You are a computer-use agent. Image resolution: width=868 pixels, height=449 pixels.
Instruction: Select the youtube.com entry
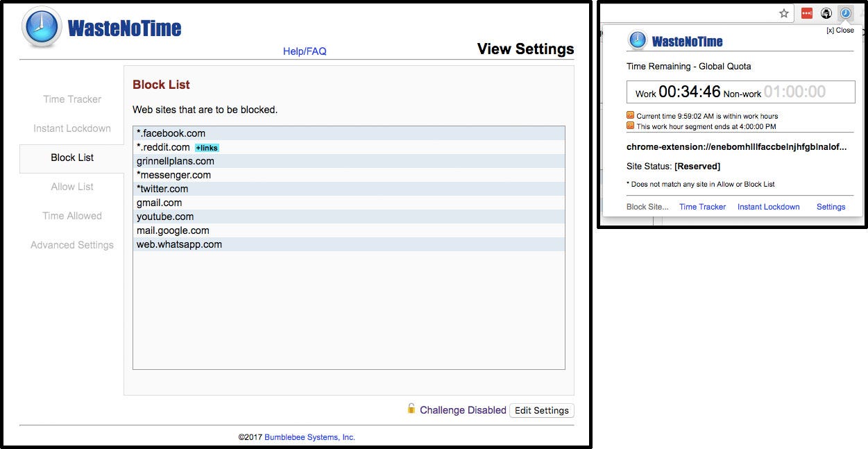pos(349,217)
